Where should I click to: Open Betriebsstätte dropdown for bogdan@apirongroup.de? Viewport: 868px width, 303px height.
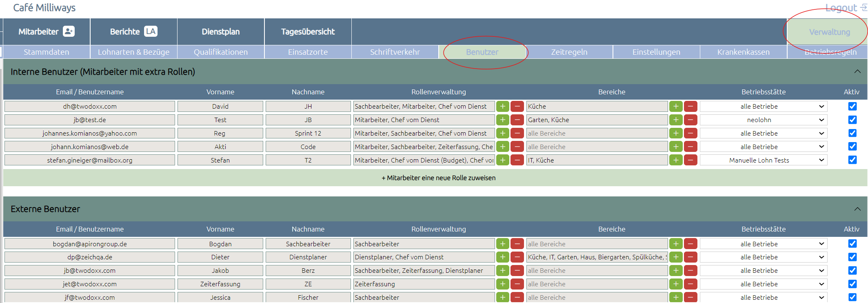(764, 244)
